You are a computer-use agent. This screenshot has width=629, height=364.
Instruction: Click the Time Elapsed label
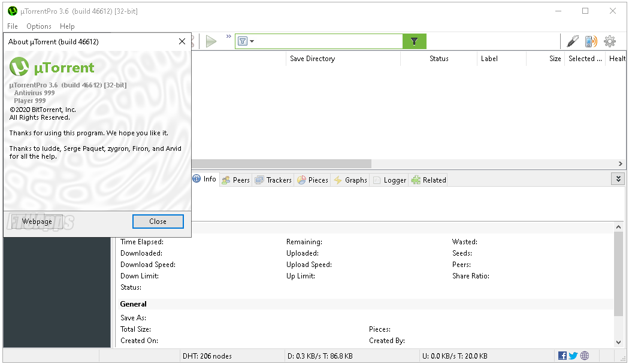[x=142, y=242]
